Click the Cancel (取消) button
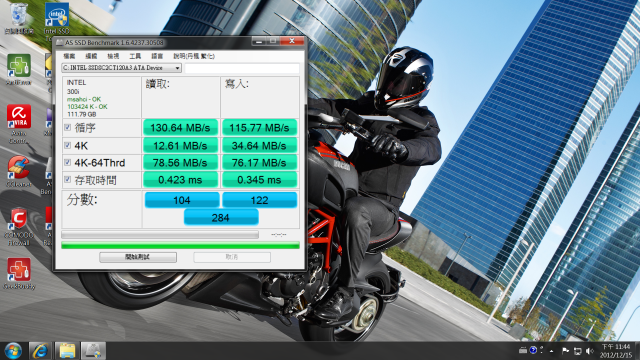The height and width of the screenshot is (360, 640). point(231,257)
